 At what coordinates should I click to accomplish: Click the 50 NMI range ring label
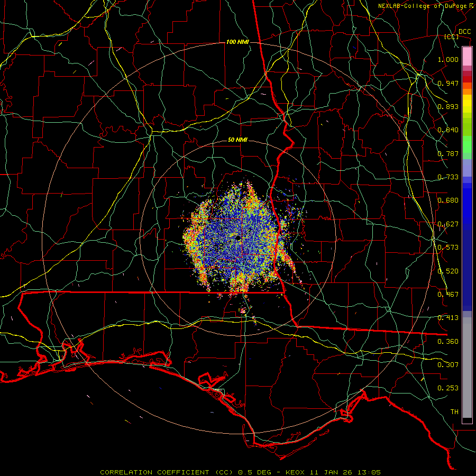[x=237, y=140]
